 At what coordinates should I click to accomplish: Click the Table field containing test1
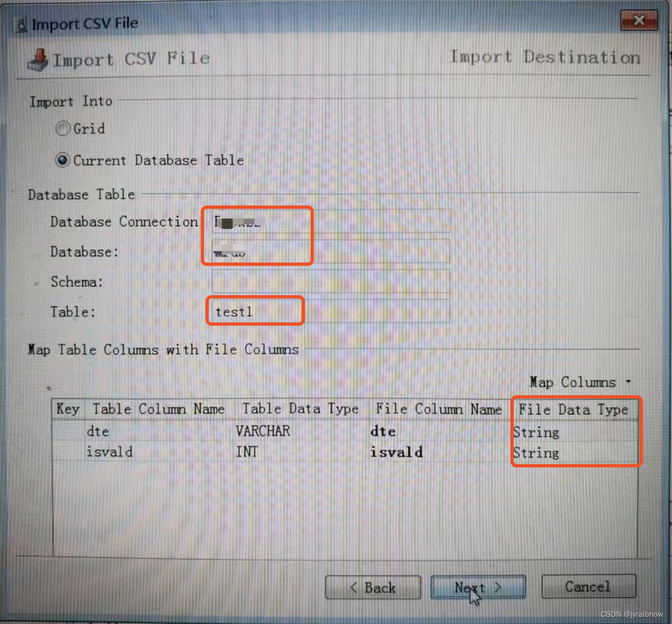331,311
